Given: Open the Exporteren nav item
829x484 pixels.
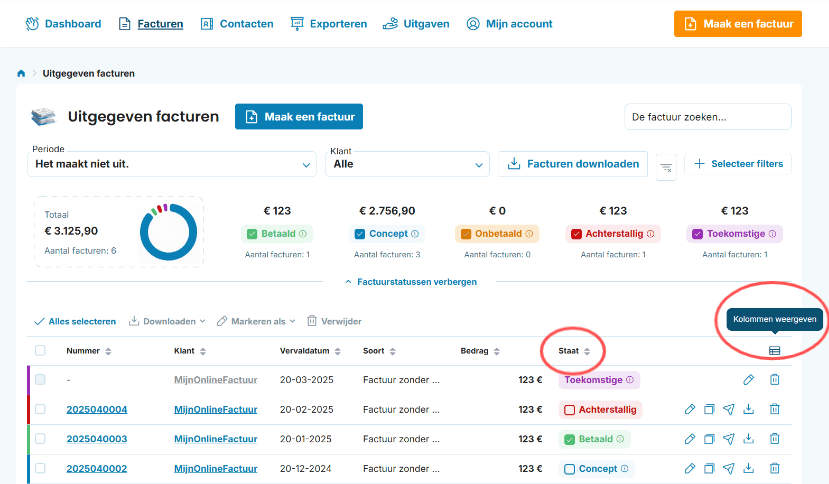Looking at the screenshot, I should 328,24.
